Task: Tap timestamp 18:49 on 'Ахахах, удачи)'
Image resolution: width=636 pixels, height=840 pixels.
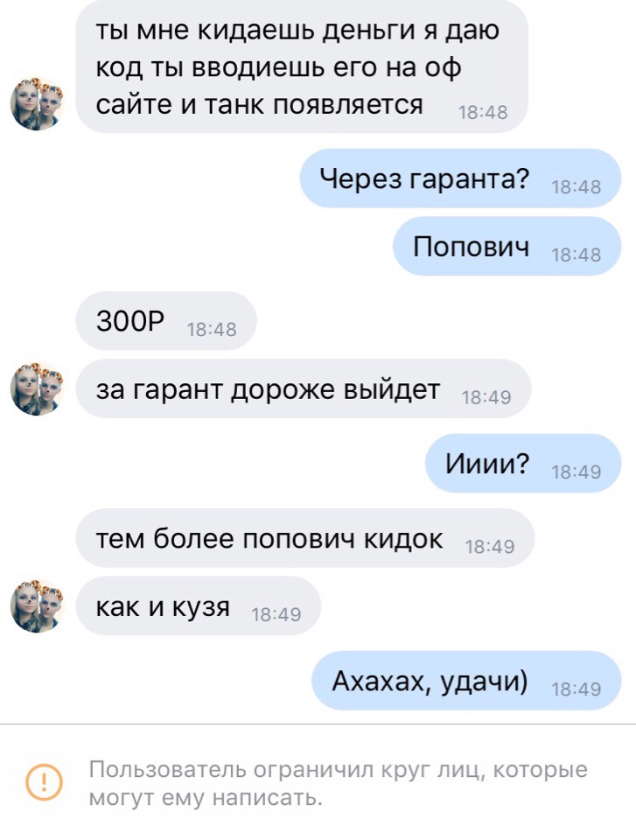Action: coord(576,689)
